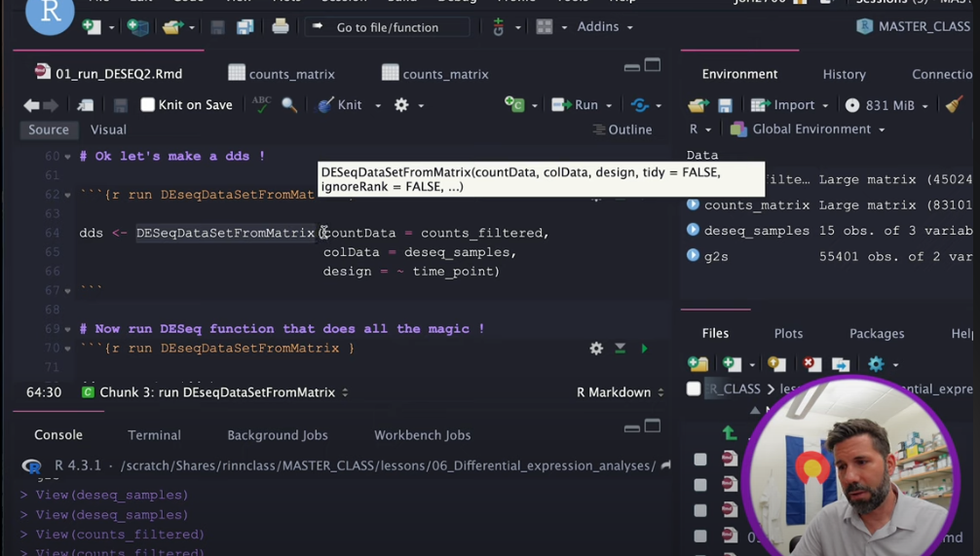Click the spell check ABC icon
This screenshot has width=980, height=556.
tap(261, 104)
